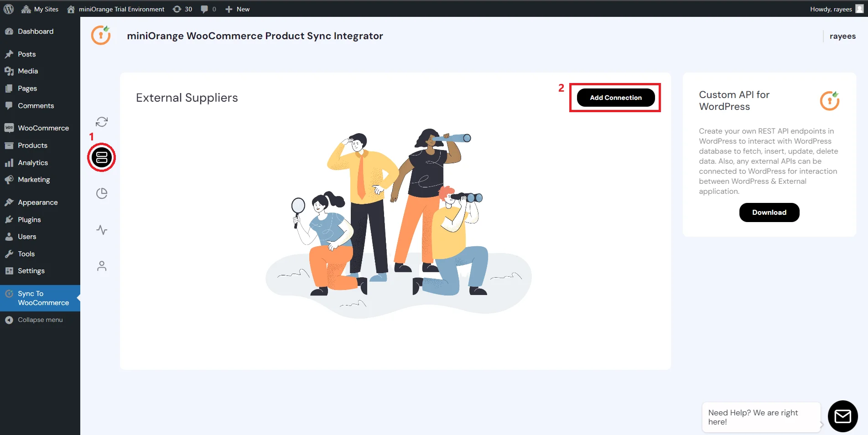
Task: Click the plugin title text
Action: point(255,36)
